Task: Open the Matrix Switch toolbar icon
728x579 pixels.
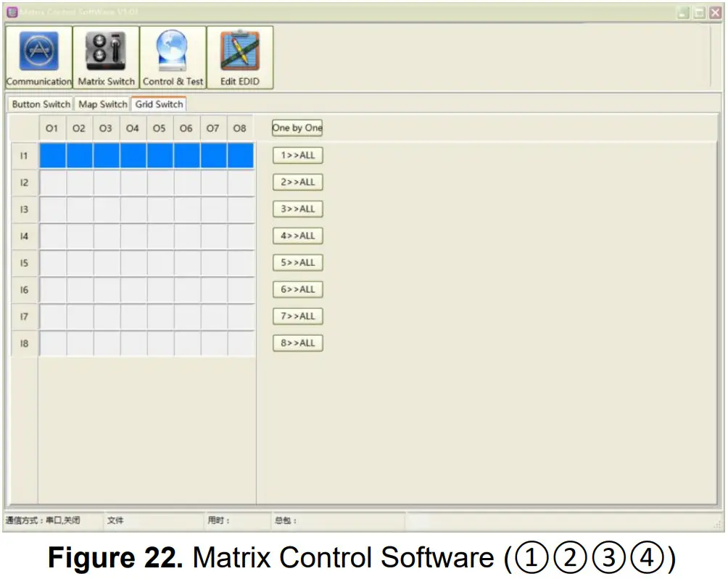Action: point(106,57)
